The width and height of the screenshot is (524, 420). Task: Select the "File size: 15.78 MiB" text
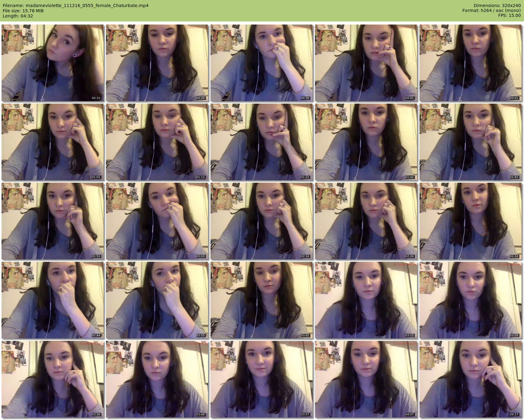(23, 11)
